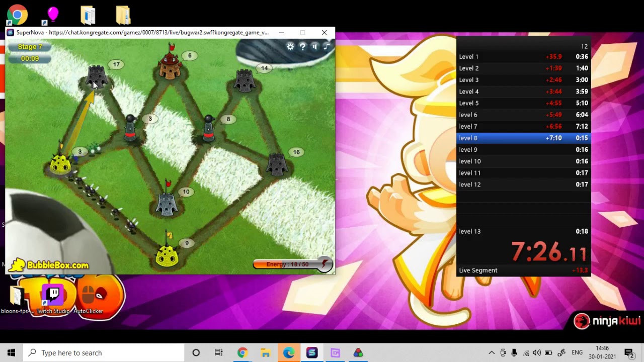Viewport: 644px width, 362px height.
Task: Open the tray Wi-Fi network icon
Action: click(x=526, y=353)
